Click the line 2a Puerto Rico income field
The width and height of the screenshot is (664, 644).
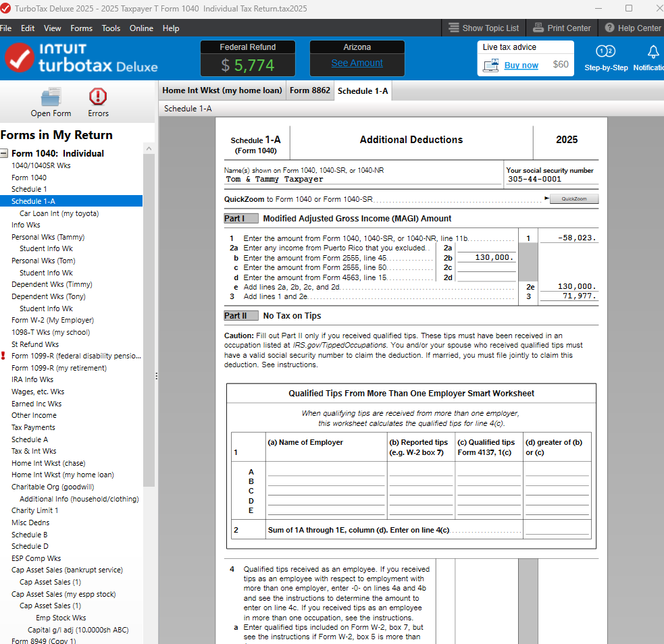pyautogui.click(x=486, y=248)
